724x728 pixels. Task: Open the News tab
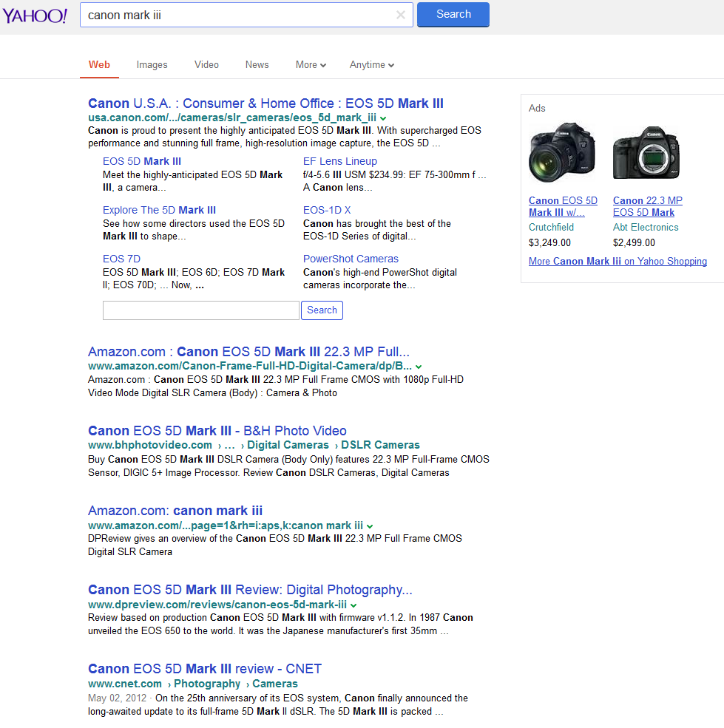point(257,65)
